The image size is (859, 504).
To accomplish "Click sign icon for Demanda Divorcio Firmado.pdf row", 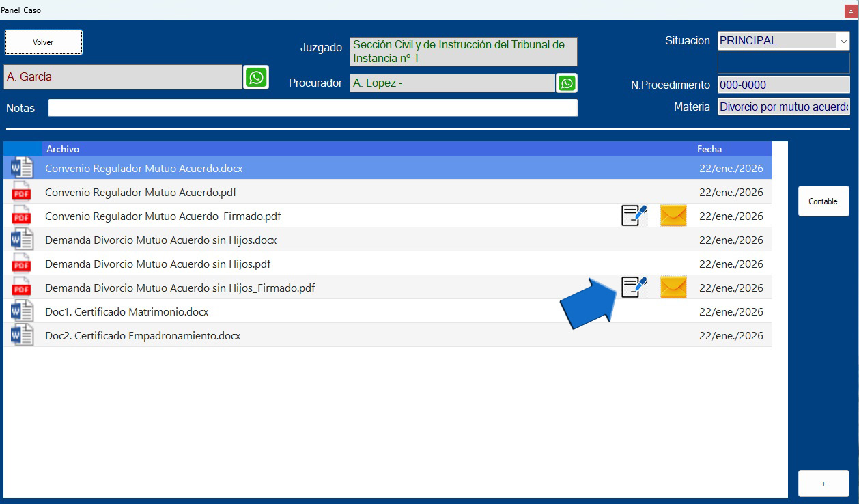I will (634, 288).
